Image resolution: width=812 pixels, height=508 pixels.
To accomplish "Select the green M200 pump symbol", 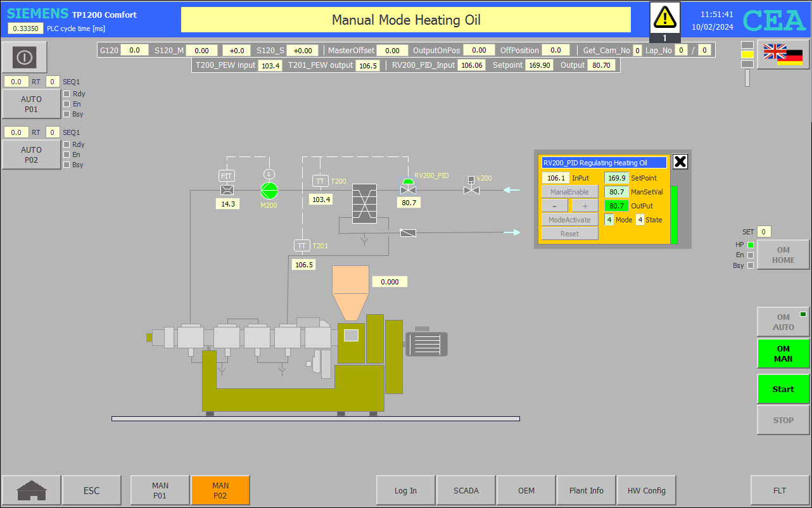I will click(269, 189).
